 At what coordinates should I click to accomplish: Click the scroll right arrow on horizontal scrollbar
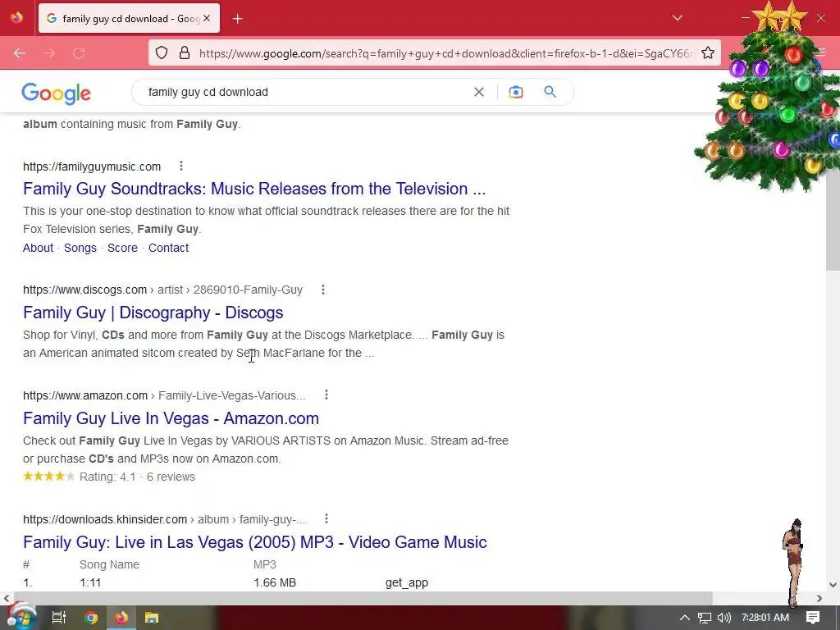click(x=819, y=598)
